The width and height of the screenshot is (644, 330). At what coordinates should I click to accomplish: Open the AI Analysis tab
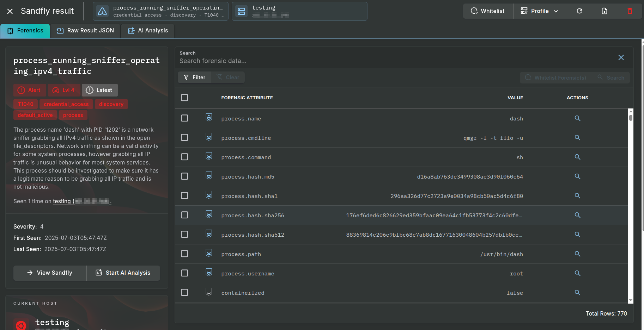pos(147,31)
